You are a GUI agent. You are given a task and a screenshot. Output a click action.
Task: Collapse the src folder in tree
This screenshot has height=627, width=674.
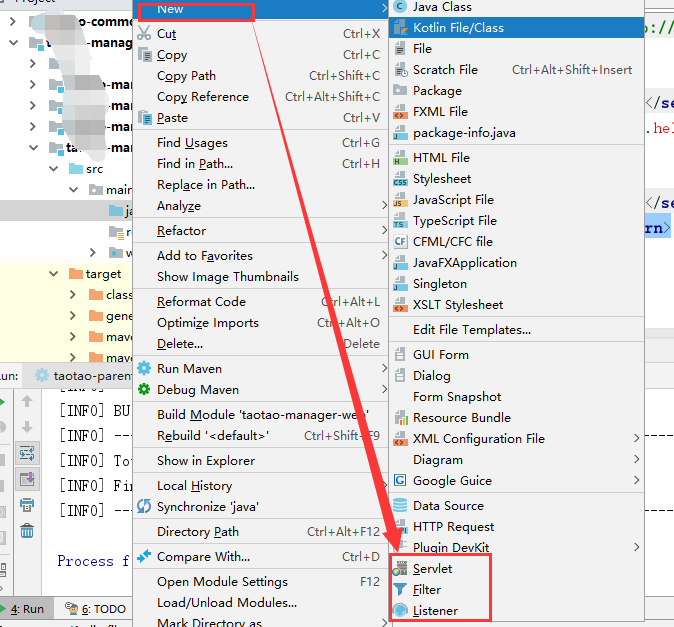point(53,169)
